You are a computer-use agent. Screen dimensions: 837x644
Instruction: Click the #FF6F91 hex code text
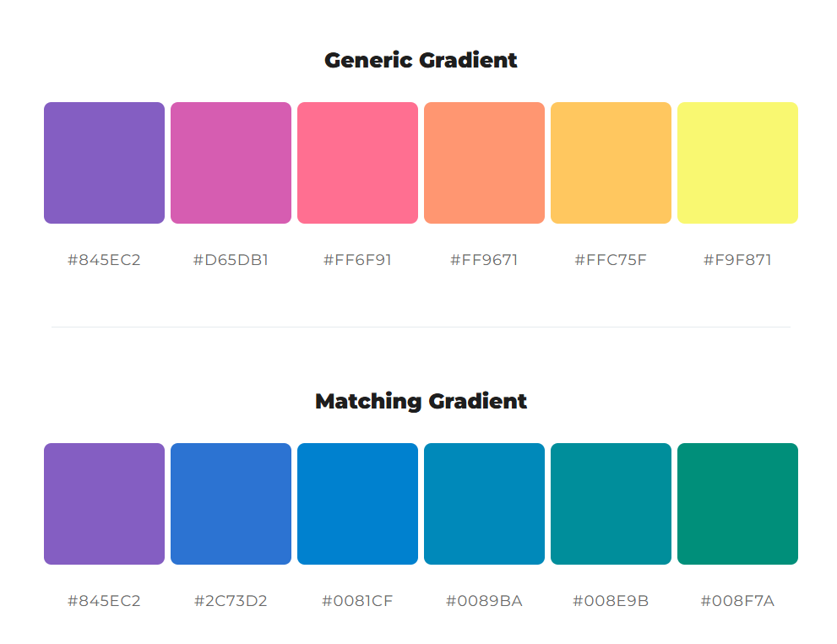pos(357,260)
